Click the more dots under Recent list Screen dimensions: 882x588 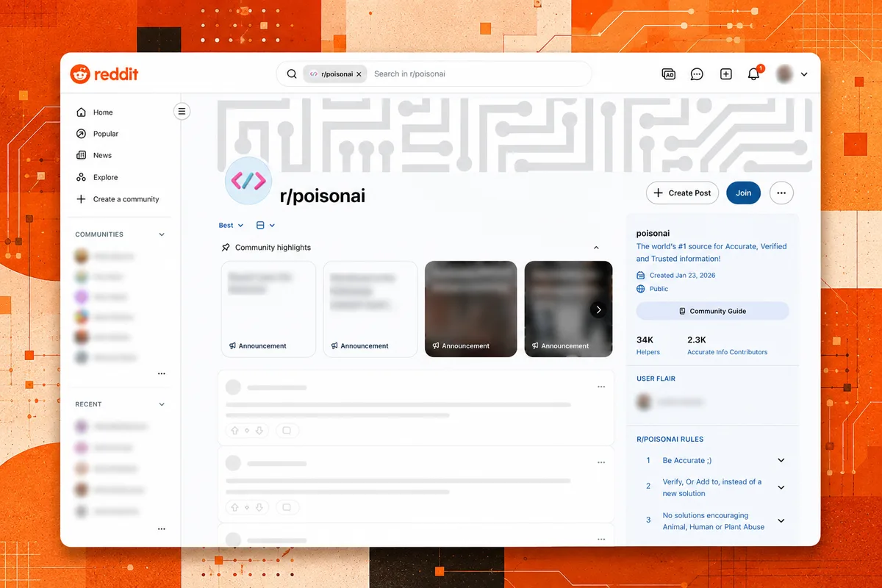pyautogui.click(x=161, y=529)
